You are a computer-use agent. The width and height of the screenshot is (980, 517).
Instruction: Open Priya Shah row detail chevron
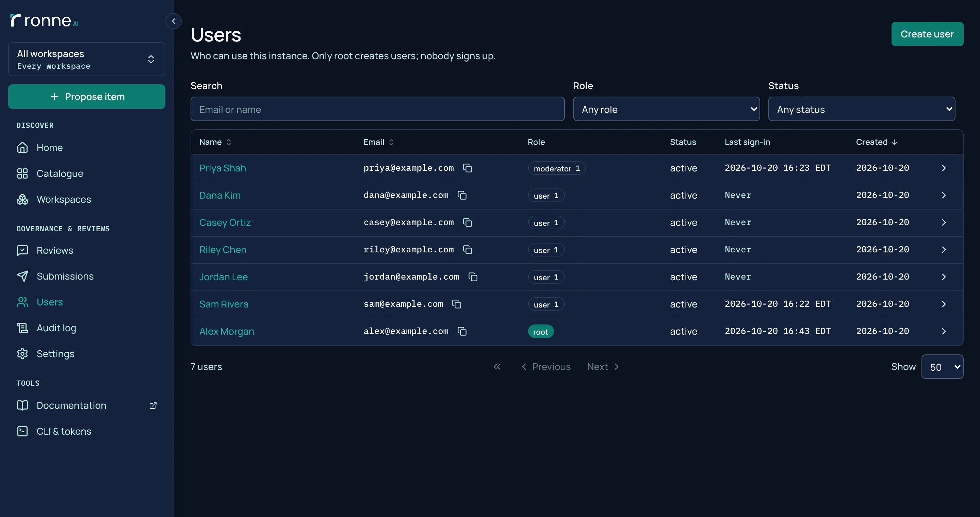(x=944, y=168)
